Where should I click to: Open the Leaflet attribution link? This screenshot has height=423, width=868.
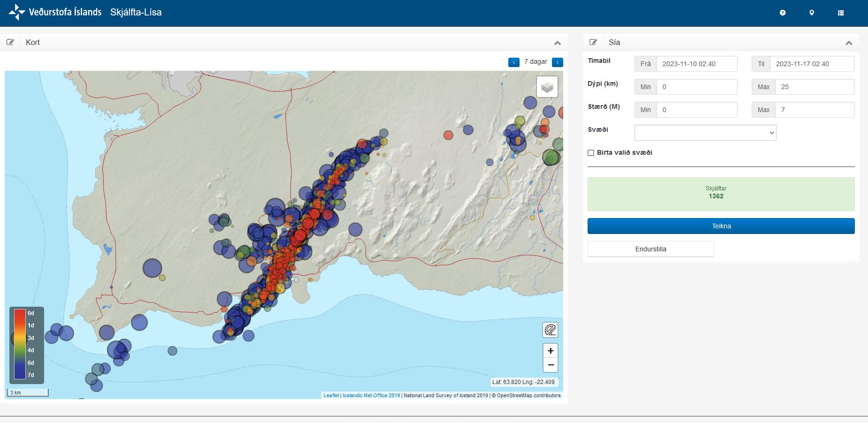[x=331, y=395]
